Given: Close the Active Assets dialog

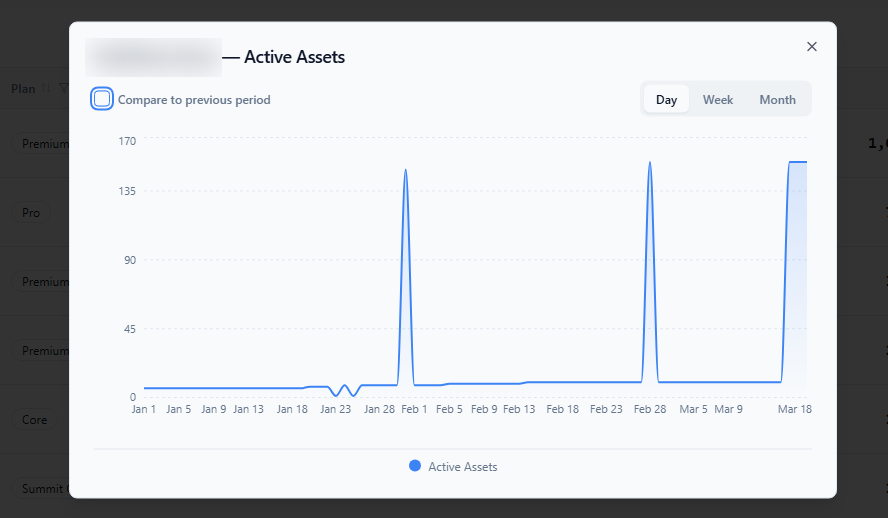Looking at the screenshot, I should click(x=812, y=47).
